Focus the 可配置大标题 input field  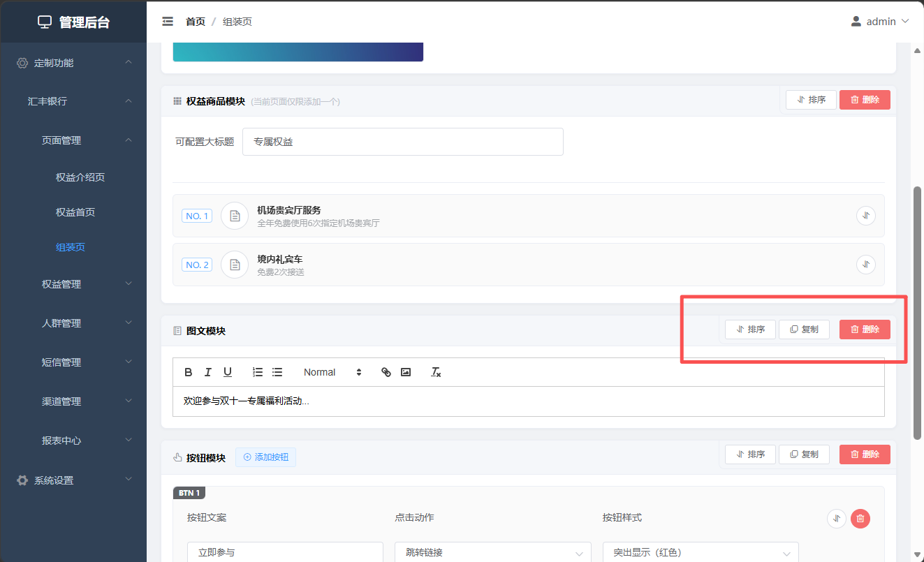click(x=403, y=142)
